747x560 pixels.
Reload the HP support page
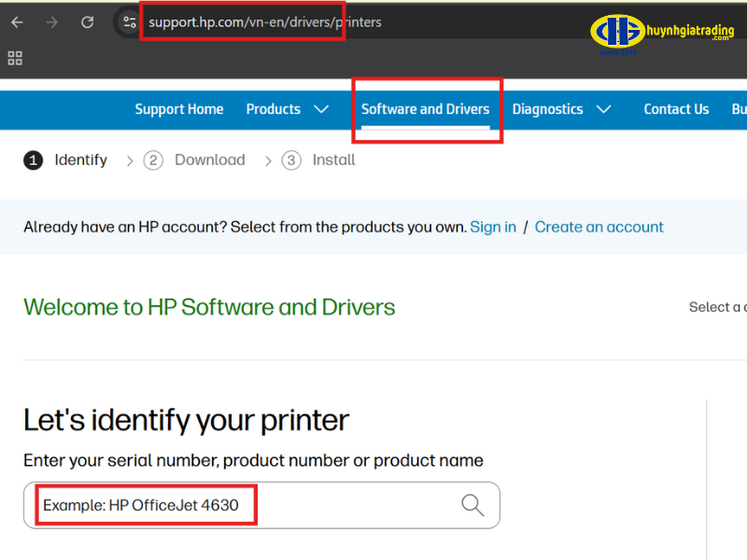click(87, 22)
